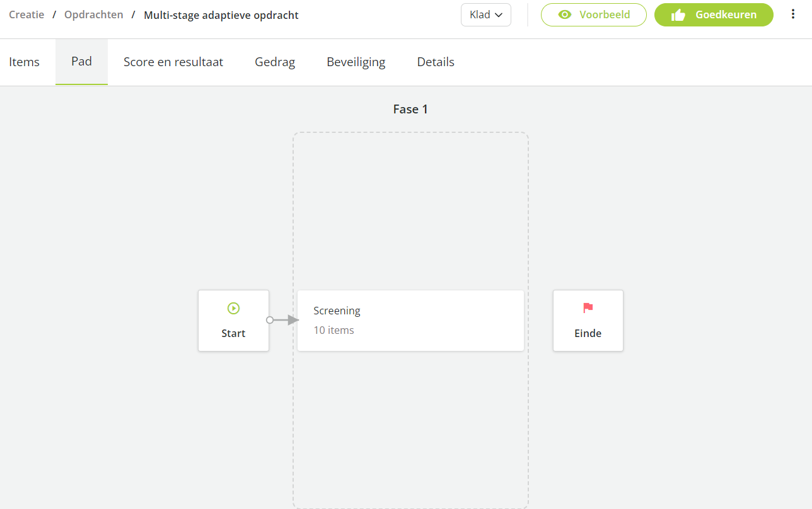Screen dimensions: 812x509
Task: Open the Klad status dropdown
Action: [486, 14]
